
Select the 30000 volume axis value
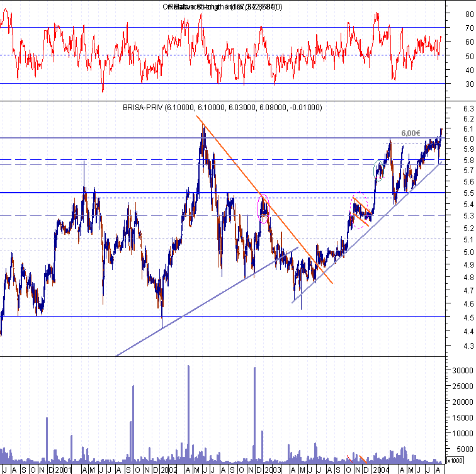[x=463, y=370]
